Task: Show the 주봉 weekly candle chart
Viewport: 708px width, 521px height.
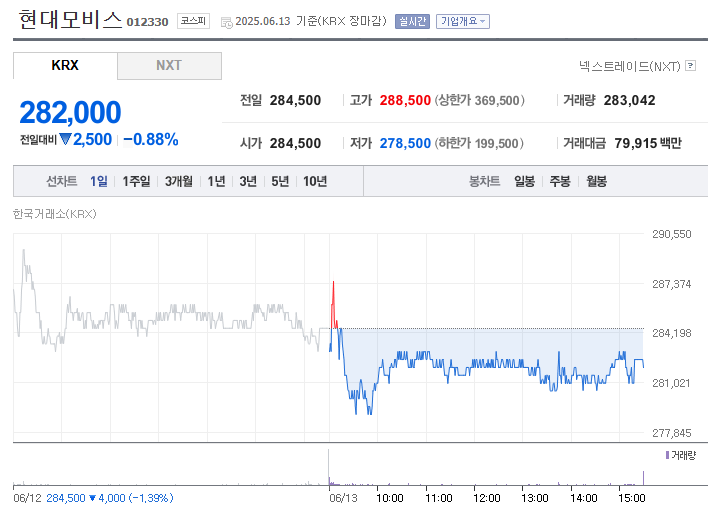Action: point(560,181)
